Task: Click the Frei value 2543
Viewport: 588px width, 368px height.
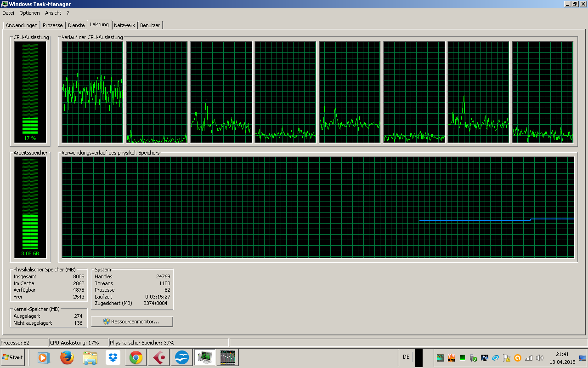Action: pyautogui.click(x=79, y=297)
